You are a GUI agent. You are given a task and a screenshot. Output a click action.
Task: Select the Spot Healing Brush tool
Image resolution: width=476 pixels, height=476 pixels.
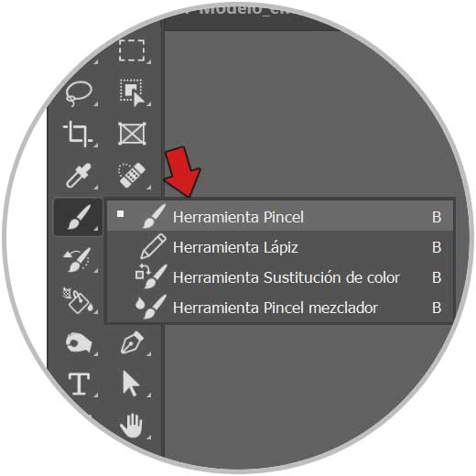click(132, 175)
